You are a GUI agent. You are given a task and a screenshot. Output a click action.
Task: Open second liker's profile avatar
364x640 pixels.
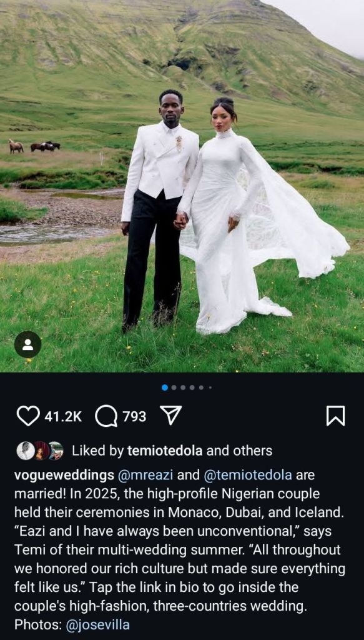pos(41,451)
